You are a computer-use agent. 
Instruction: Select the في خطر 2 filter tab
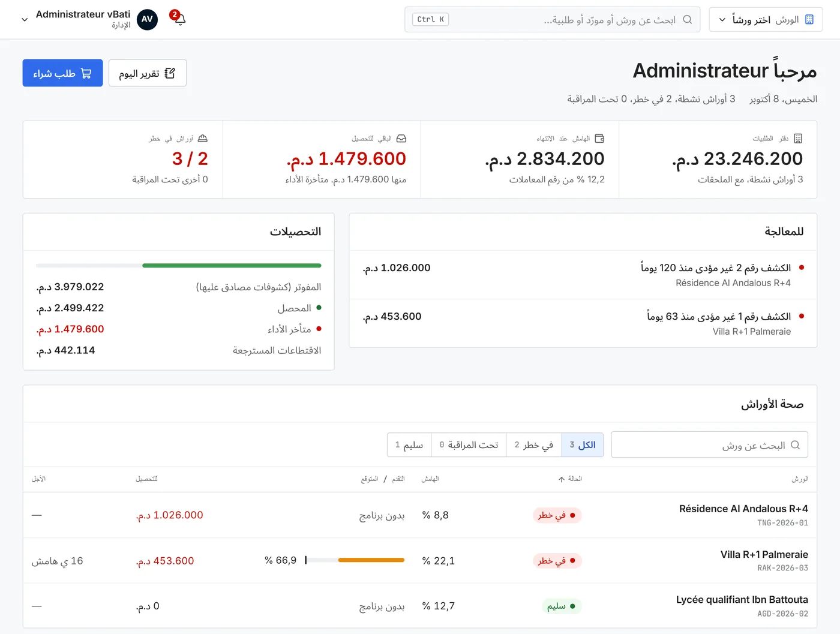(x=534, y=445)
